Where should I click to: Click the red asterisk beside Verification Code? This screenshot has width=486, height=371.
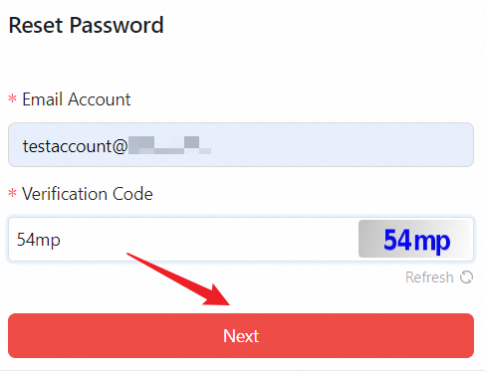coord(12,193)
